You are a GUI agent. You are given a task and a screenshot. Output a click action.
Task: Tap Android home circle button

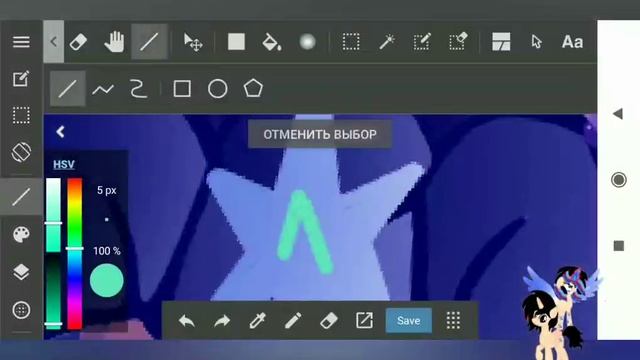pyautogui.click(x=619, y=180)
